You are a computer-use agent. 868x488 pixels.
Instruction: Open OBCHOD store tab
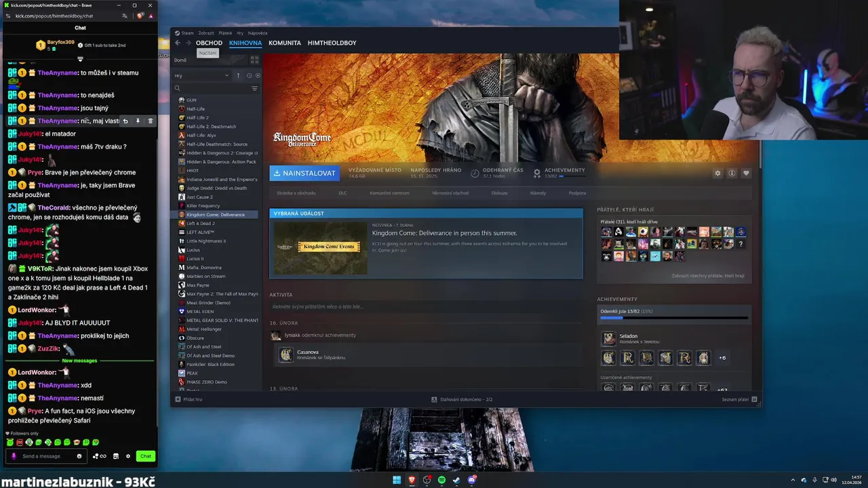[209, 43]
